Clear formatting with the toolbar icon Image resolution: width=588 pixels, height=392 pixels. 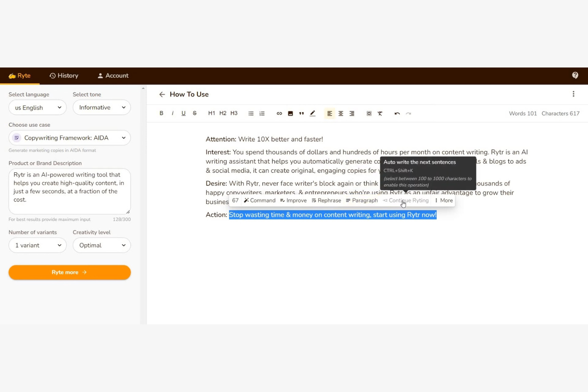(x=380, y=113)
